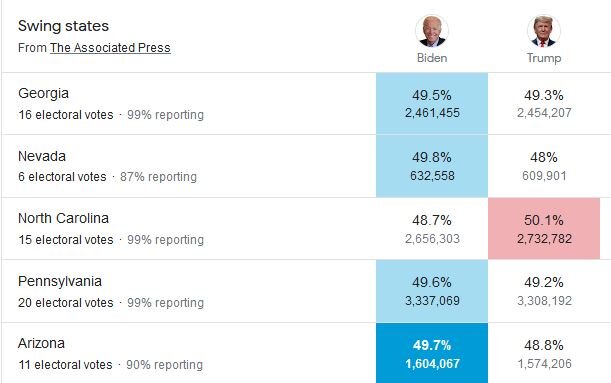Click Biden's light blue Georgia 49.5% cell
Viewport: 611px width, 383px height.
point(432,104)
